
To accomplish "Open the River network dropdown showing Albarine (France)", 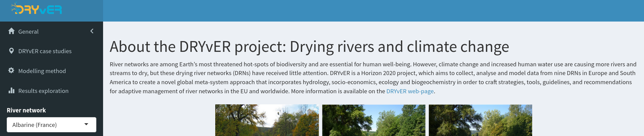I will pos(51,125).
